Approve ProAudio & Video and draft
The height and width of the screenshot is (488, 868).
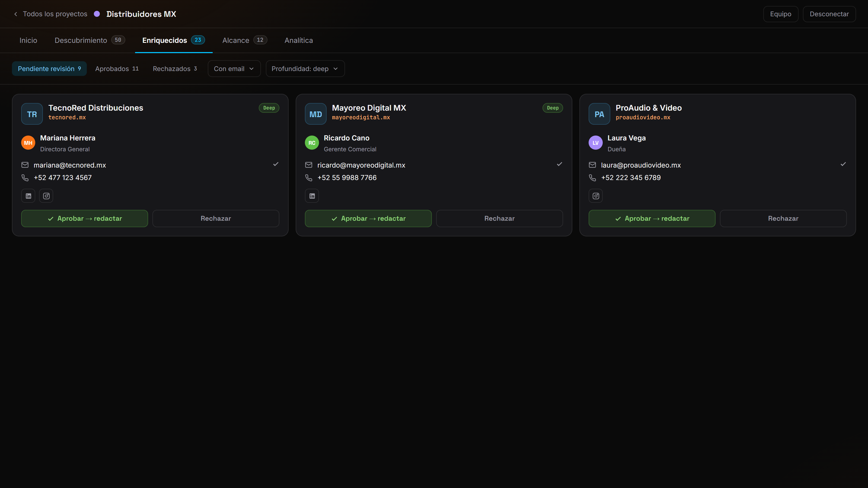[652, 219]
